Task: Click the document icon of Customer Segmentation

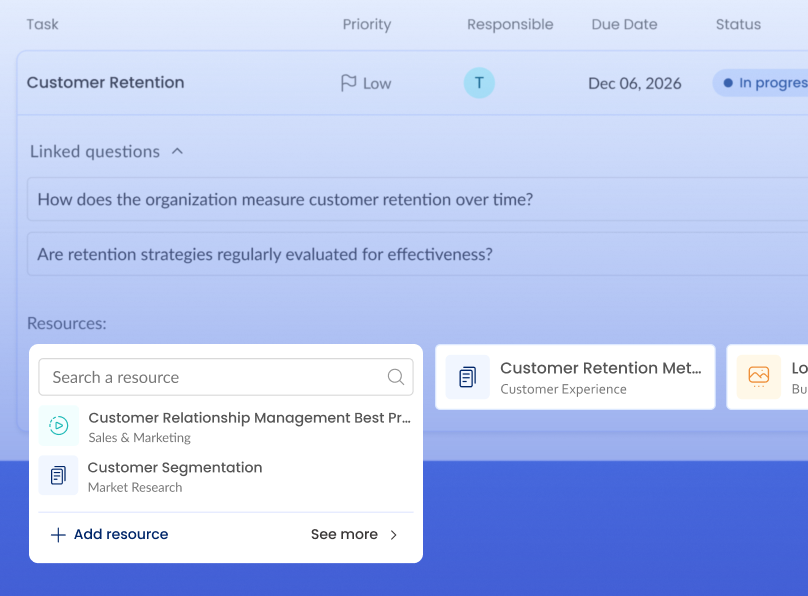Action: [59, 475]
